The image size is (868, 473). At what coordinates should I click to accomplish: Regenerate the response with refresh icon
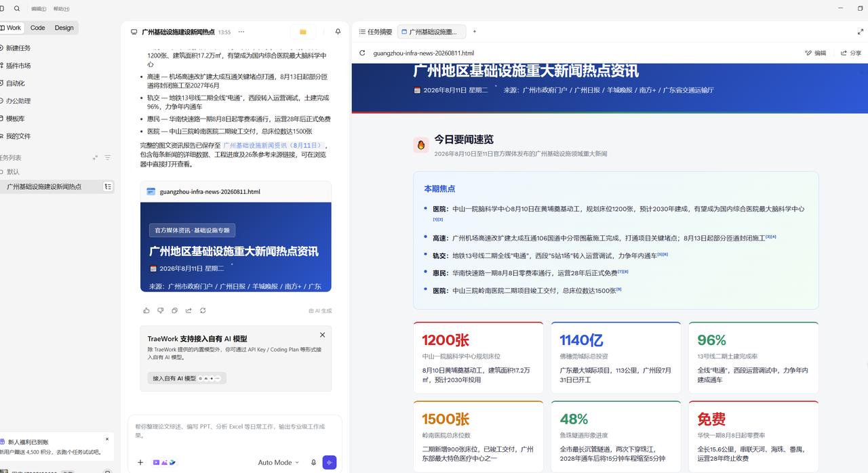coord(203,310)
